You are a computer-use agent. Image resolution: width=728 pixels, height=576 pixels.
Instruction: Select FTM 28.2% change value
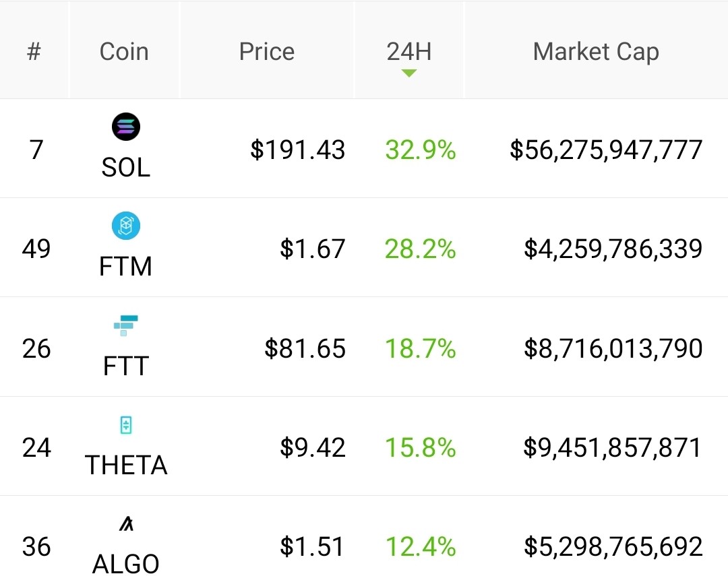(x=420, y=249)
